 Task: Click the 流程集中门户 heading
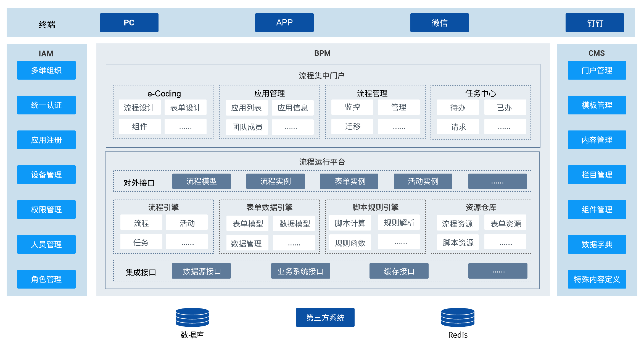coord(322,75)
